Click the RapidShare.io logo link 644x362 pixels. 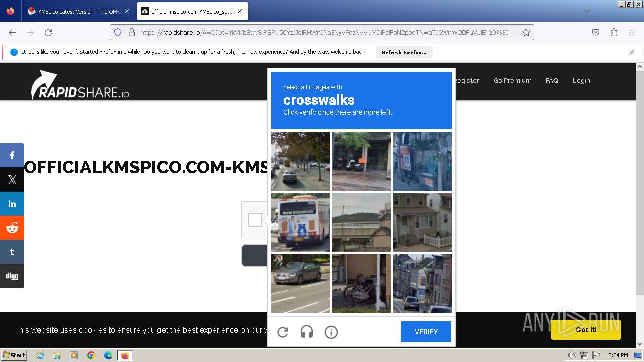coord(80,84)
